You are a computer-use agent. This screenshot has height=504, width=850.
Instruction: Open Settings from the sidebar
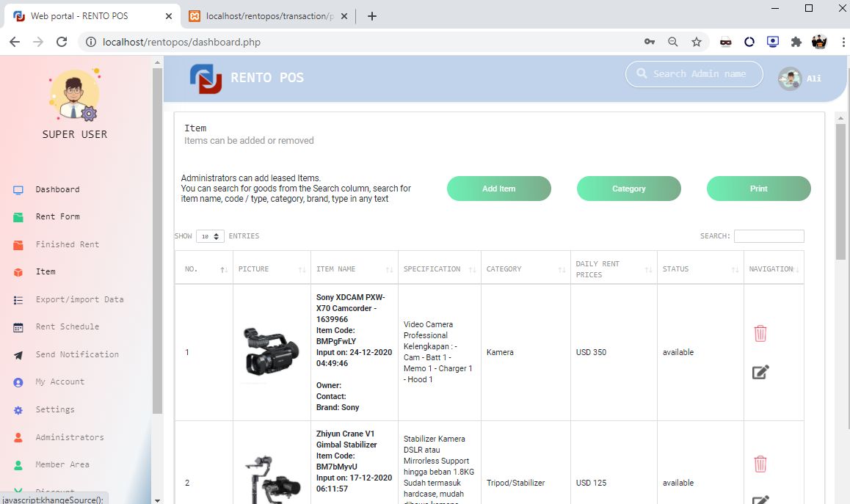coord(55,409)
